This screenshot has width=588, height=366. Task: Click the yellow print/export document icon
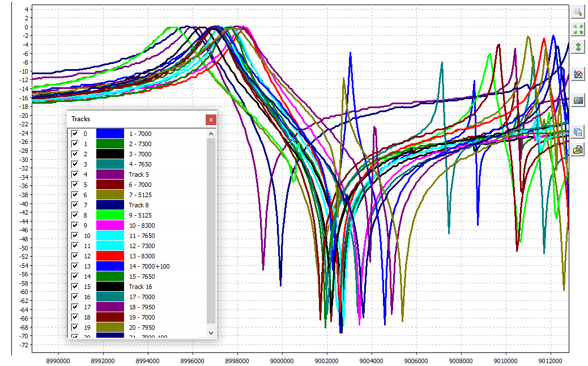(x=578, y=150)
